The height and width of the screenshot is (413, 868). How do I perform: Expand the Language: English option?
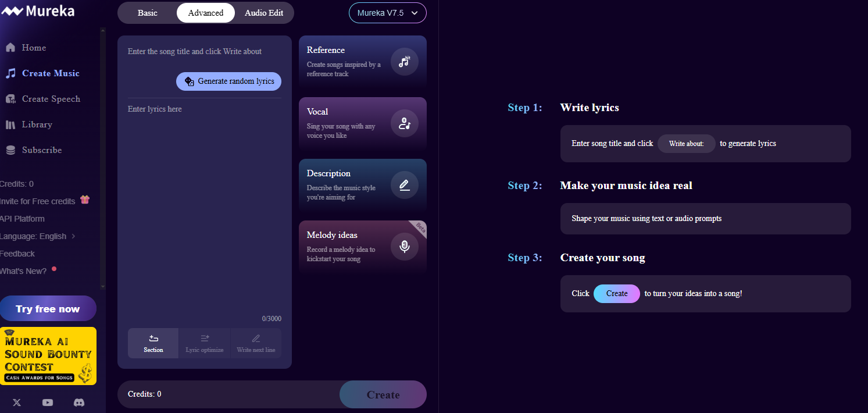(33, 236)
